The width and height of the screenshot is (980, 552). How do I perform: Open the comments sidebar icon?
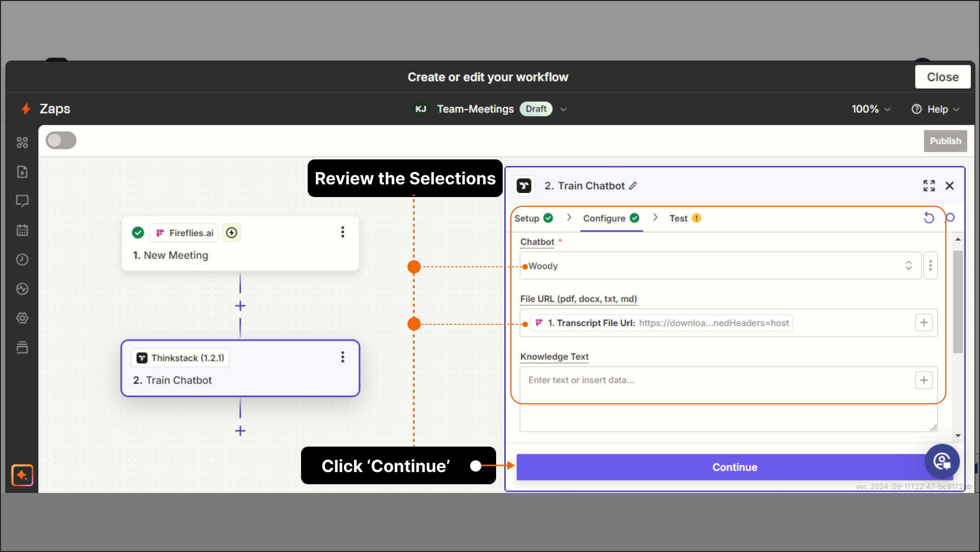point(22,201)
